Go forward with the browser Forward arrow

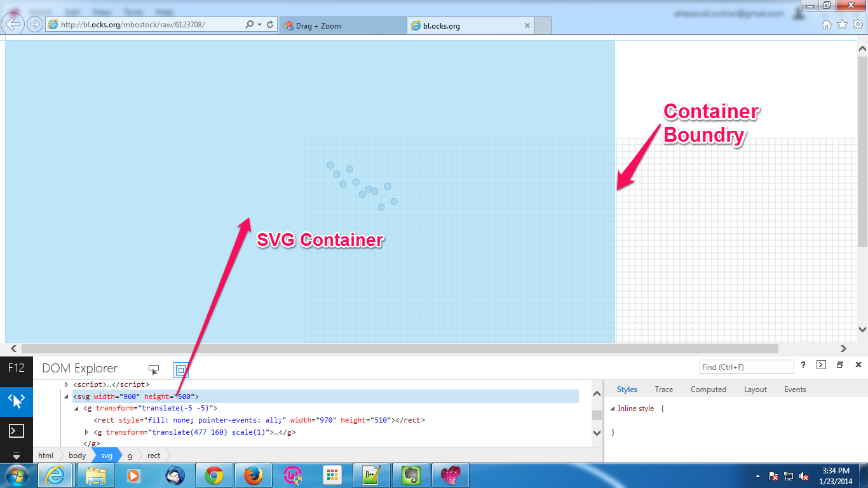click(34, 24)
